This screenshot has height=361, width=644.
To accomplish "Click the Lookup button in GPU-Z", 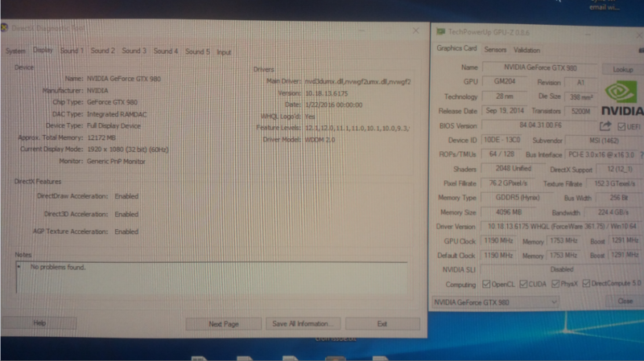I will point(622,69).
